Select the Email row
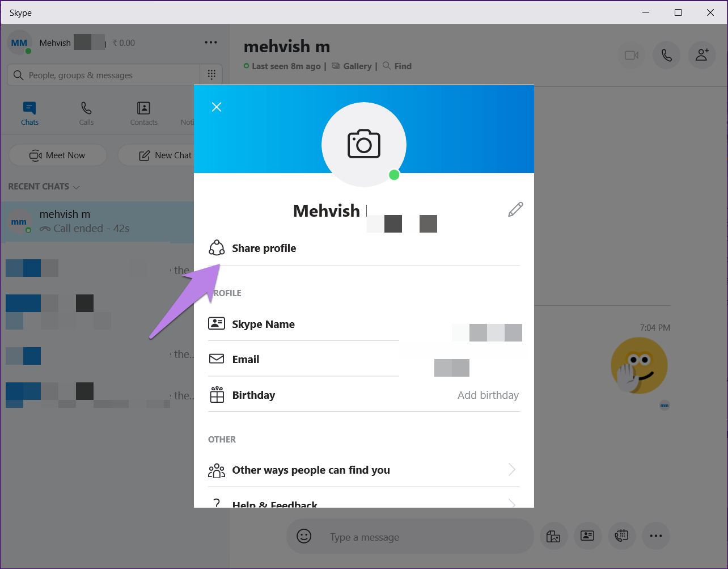This screenshot has height=569, width=728. 364,359
